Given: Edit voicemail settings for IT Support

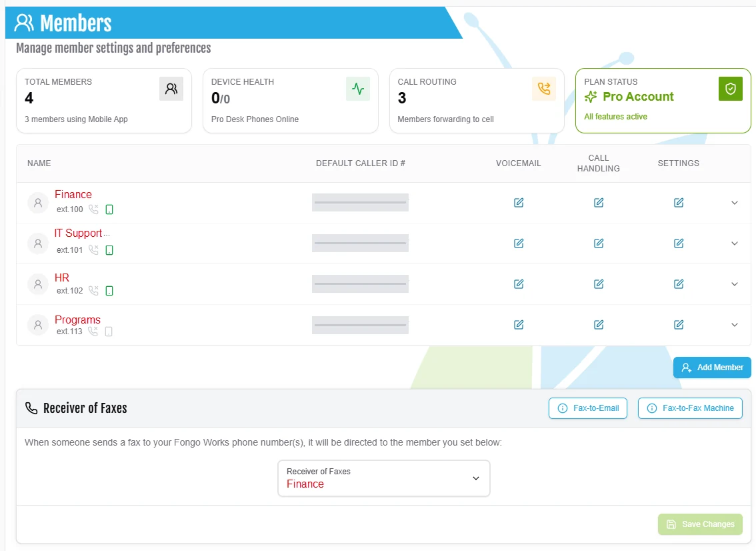Looking at the screenshot, I should 519,243.
